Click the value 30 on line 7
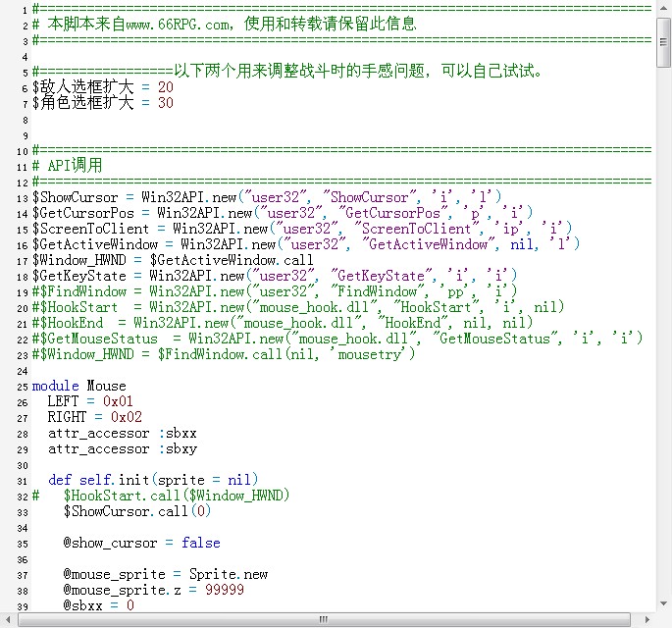The image size is (672, 628). [166, 103]
